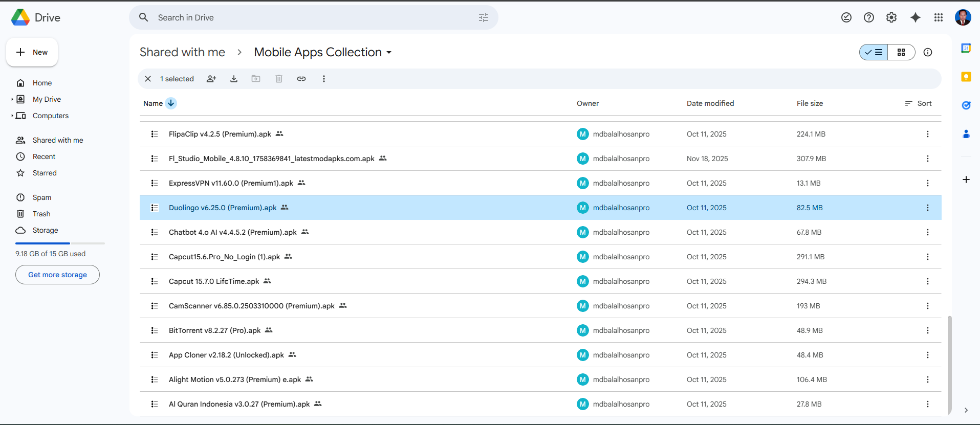Viewport: 980px width, 425px height.
Task: Download the selected file
Action: tap(234, 79)
